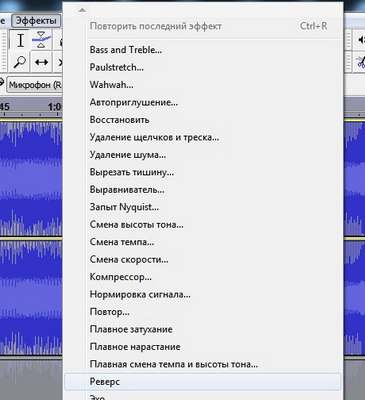The image size is (365, 400).
Task: Click the menu scroll-up arrow
Action: pyautogui.click(x=82, y=10)
